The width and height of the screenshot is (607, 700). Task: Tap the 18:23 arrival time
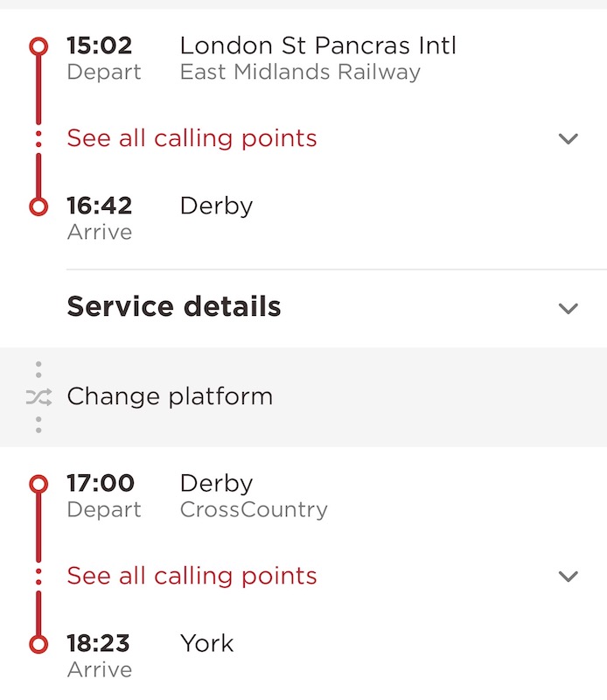(100, 644)
